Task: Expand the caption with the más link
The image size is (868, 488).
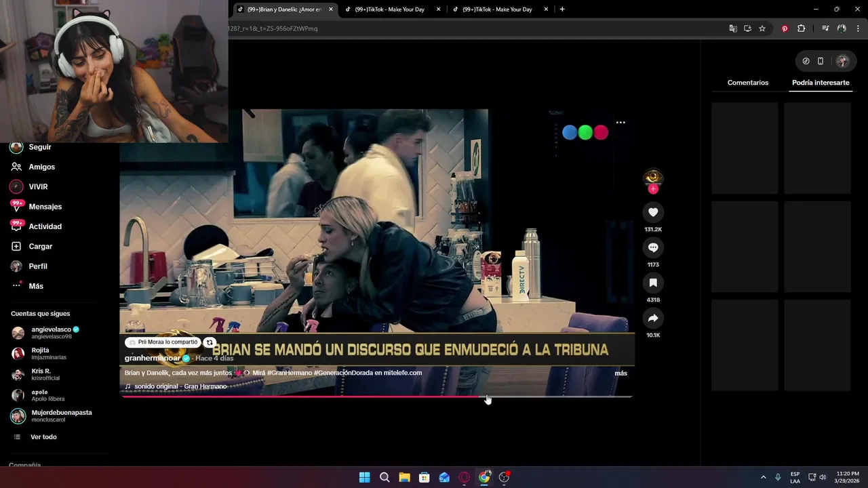Action: pos(620,373)
